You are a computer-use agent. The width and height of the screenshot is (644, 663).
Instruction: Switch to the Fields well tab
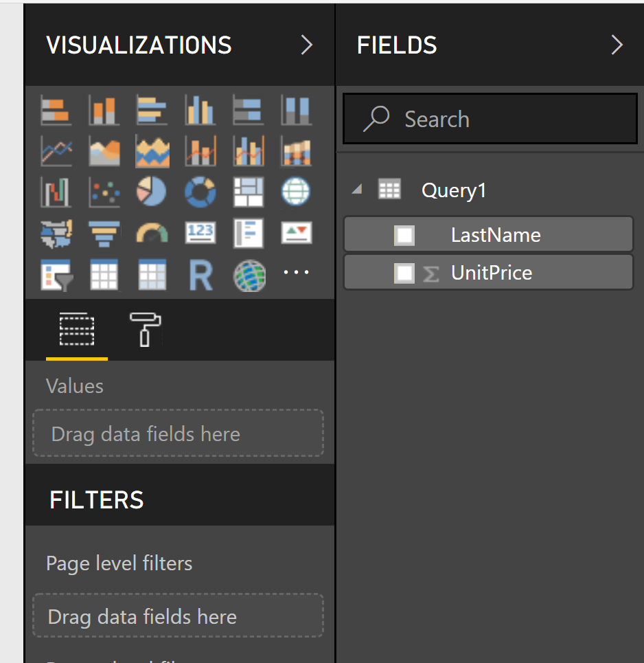[x=76, y=329]
